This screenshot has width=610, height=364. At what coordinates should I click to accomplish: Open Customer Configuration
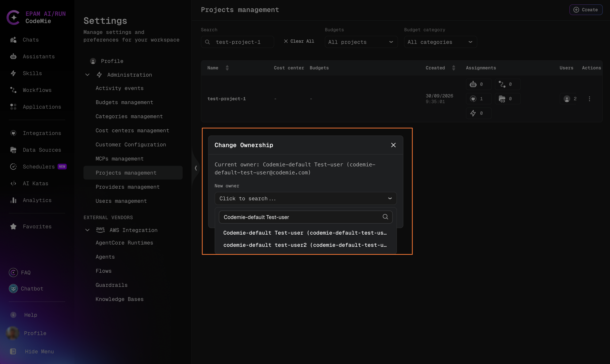(x=131, y=144)
